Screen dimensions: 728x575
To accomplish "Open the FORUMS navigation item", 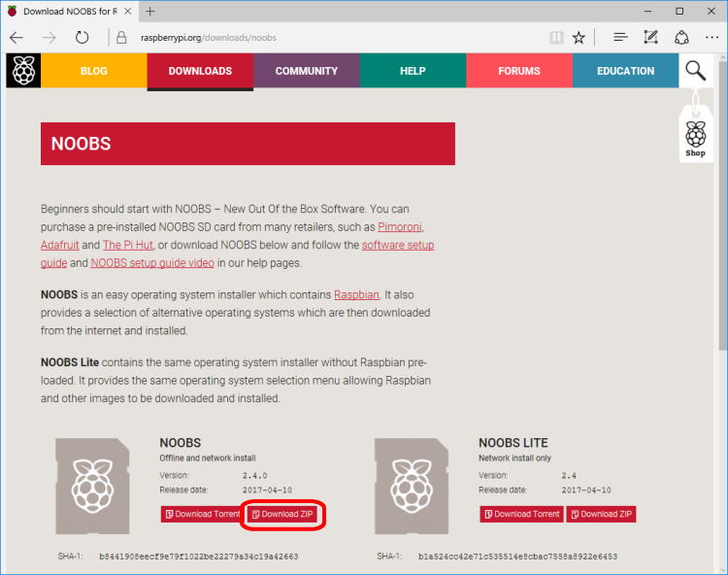I will pyautogui.click(x=519, y=71).
